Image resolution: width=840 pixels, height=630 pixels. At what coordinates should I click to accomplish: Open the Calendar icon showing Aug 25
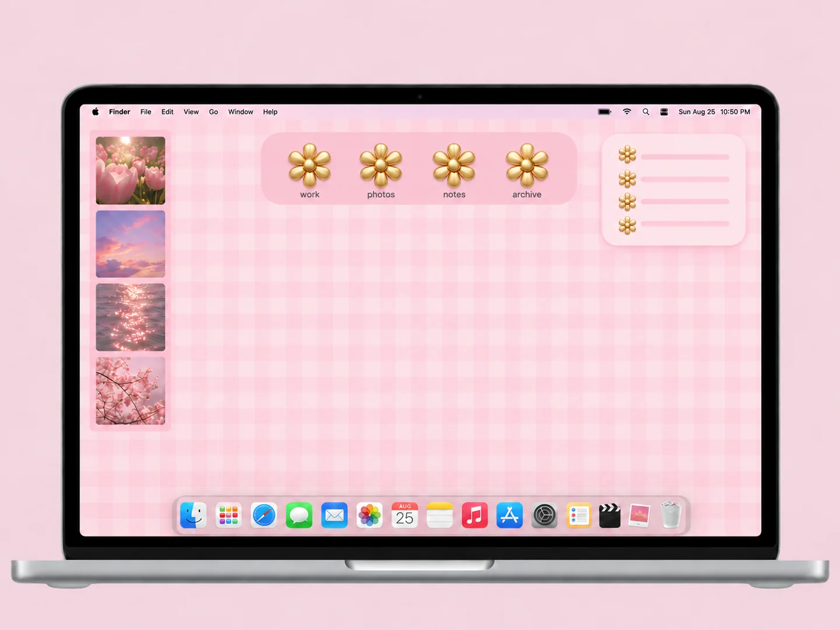pyautogui.click(x=405, y=516)
